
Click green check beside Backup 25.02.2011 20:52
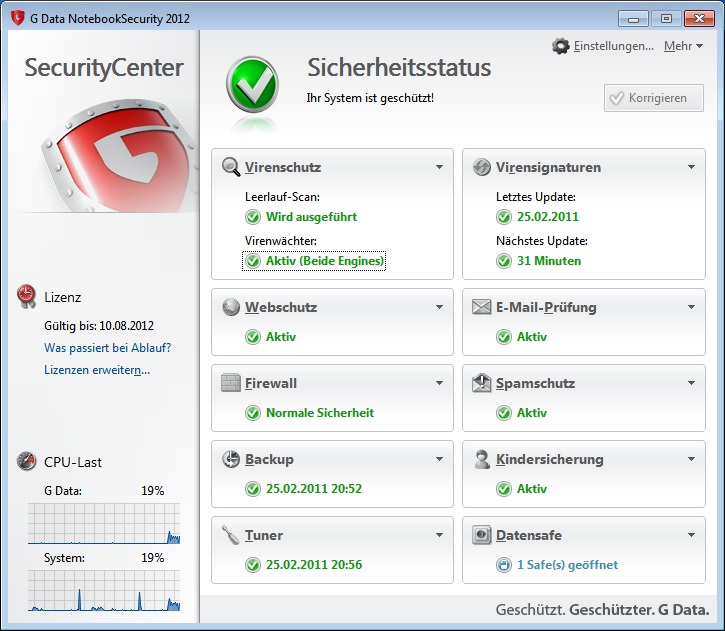click(x=253, y=489)
